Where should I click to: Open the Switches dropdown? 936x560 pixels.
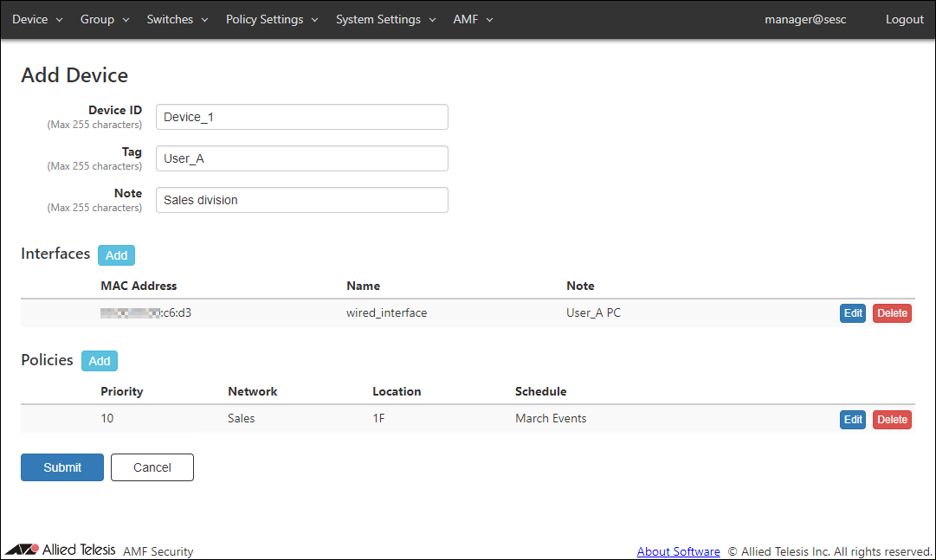178,19
